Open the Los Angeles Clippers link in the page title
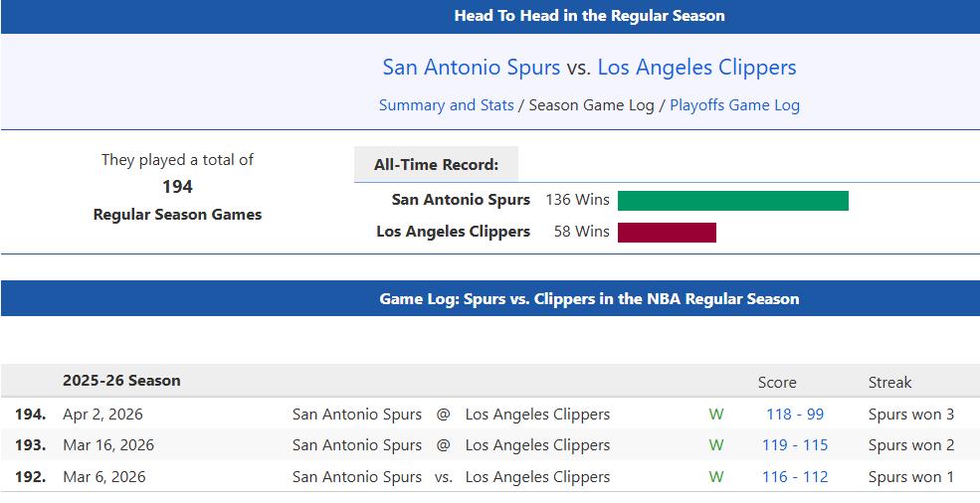 [x=696, y=68]
